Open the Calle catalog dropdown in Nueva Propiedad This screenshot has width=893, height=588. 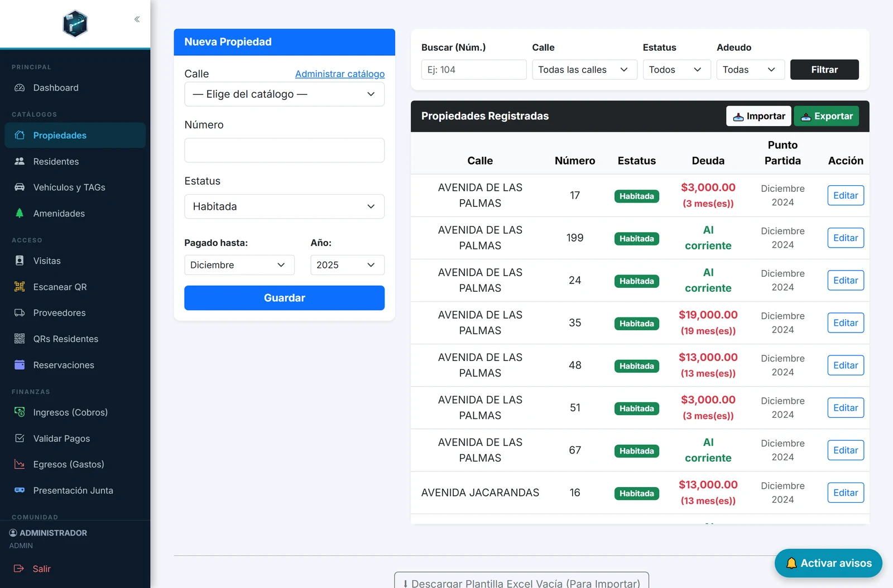pos(284,94)
